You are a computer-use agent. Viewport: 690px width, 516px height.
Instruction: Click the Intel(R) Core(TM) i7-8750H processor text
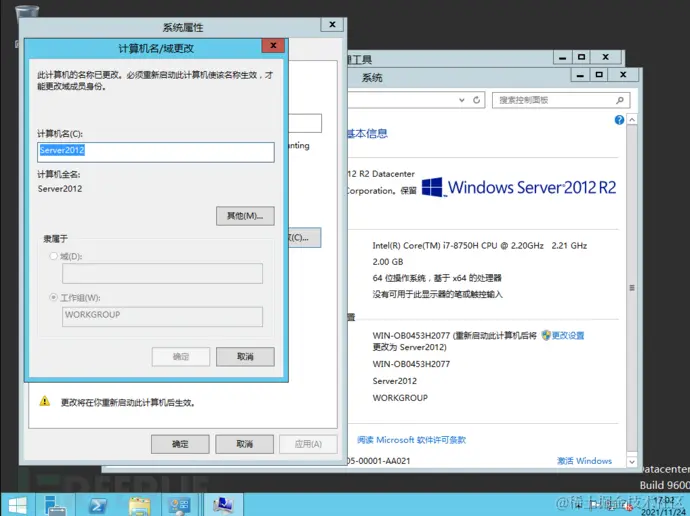pyautogui.click(x=480, y=245)
